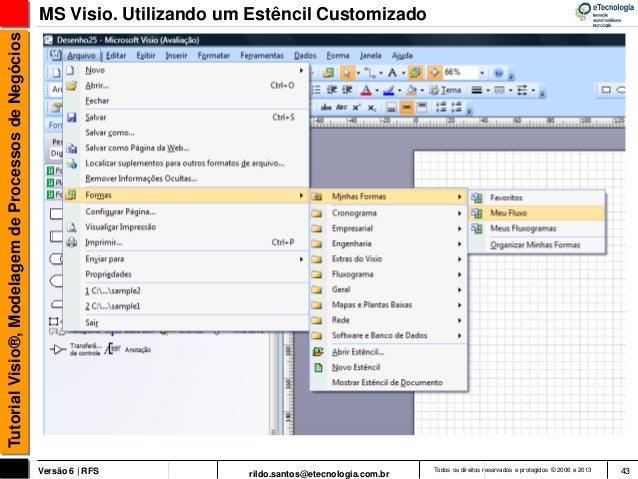Open the fill color dropdown arrow

point(422,91)
